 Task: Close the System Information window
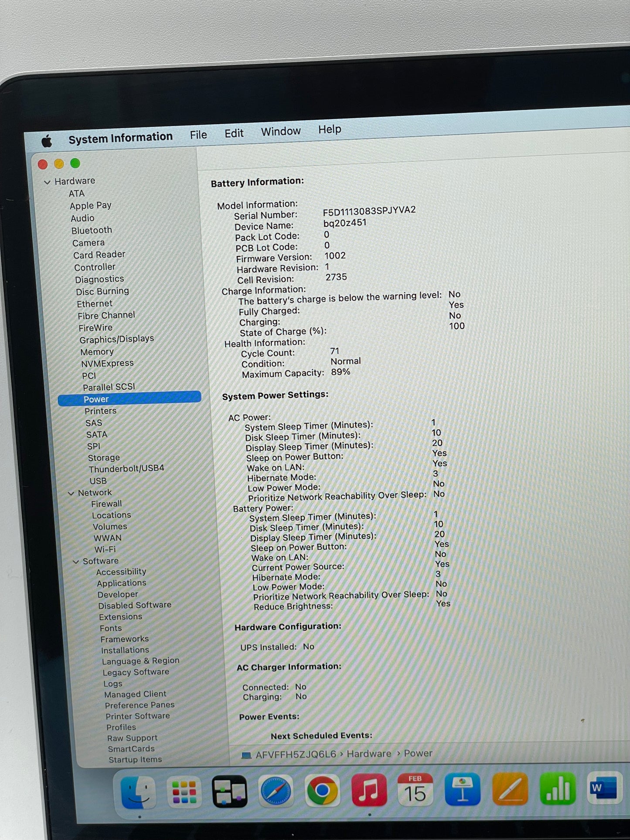point(43,164)
